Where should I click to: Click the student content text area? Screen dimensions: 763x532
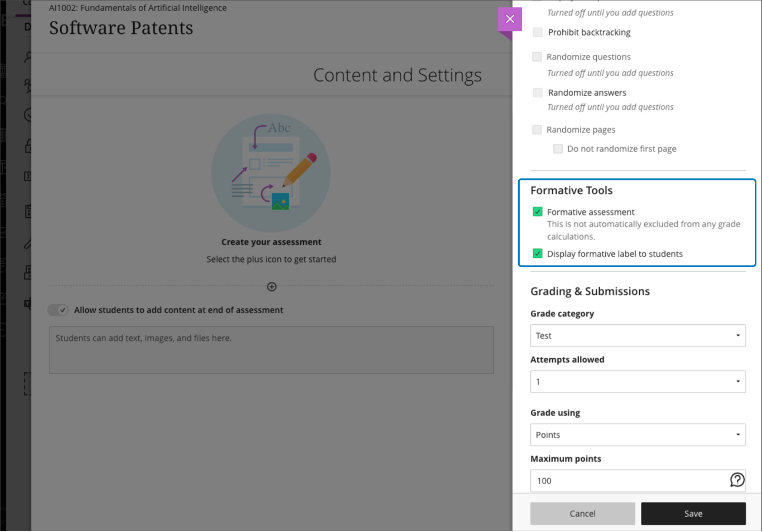coord(271,350)
